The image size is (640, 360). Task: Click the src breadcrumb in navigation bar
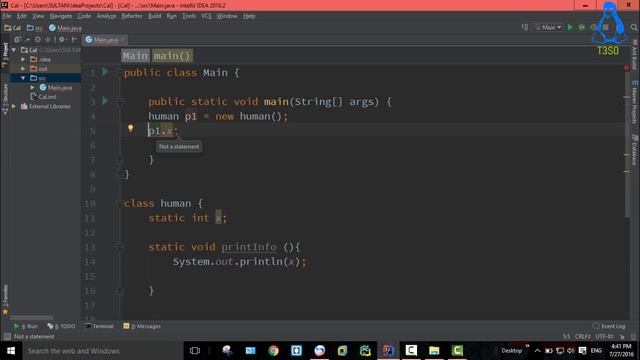[x=35, y=28]
